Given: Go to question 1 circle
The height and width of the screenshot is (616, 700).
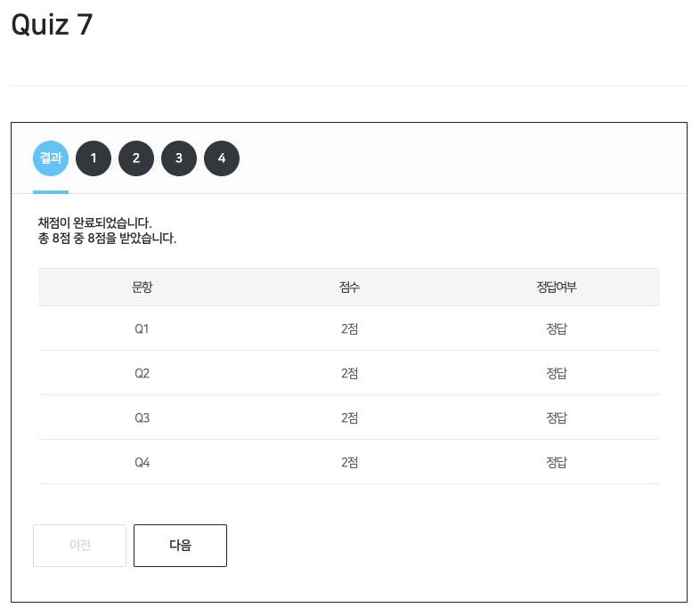Looking at the screenshot, I should click(94, 158).
